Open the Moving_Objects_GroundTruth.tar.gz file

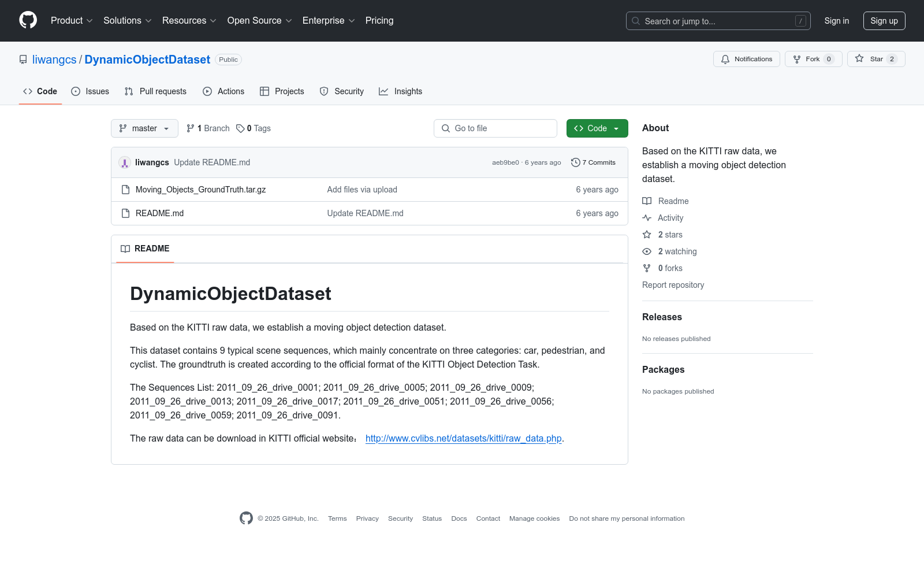[200, 190]
